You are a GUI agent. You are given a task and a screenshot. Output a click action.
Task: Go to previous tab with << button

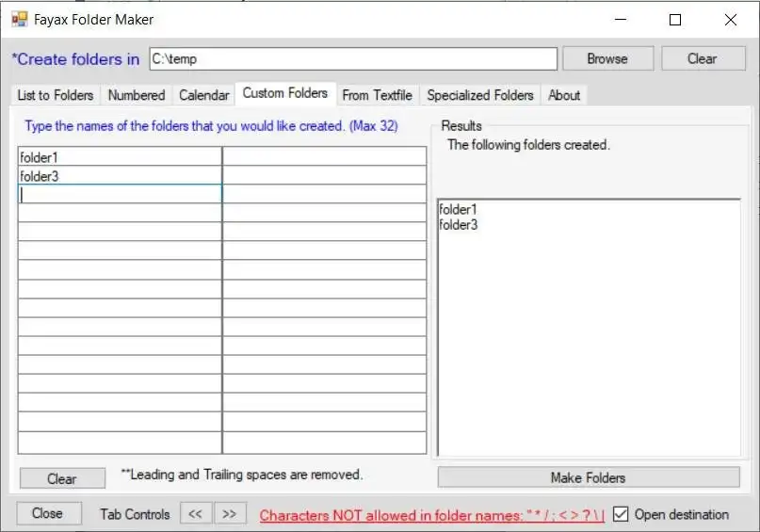click(x=195, y=513)
